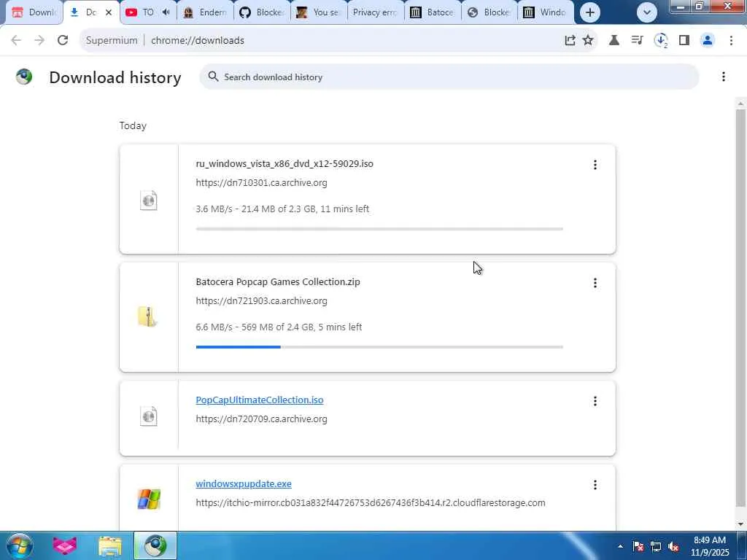Open more actions for windowsxpupdate.exe

tap(595, 485)
